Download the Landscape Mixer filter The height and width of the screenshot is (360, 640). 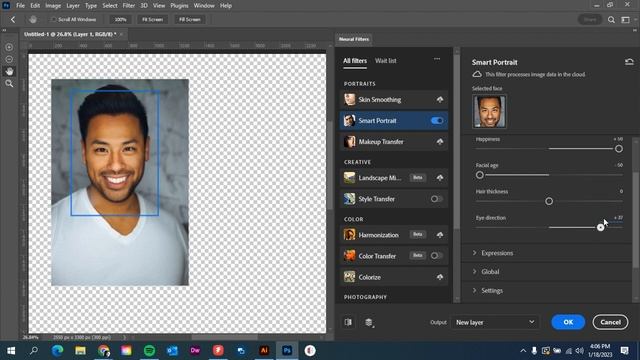[x=440, y=178]
